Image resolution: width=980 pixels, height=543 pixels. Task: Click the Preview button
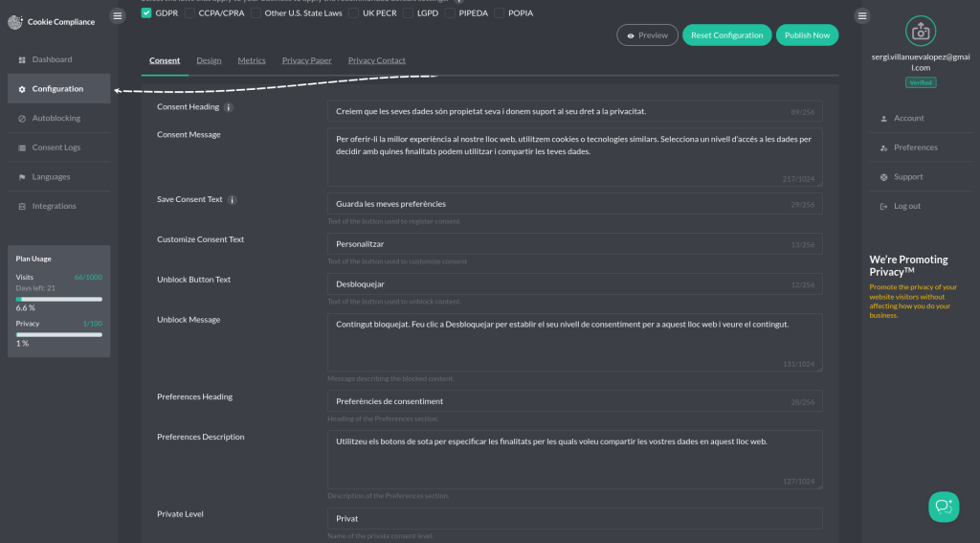click(647, 35)
